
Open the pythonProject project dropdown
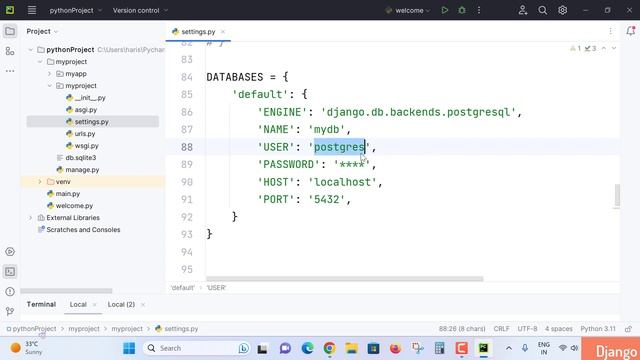tap(76, 10)
